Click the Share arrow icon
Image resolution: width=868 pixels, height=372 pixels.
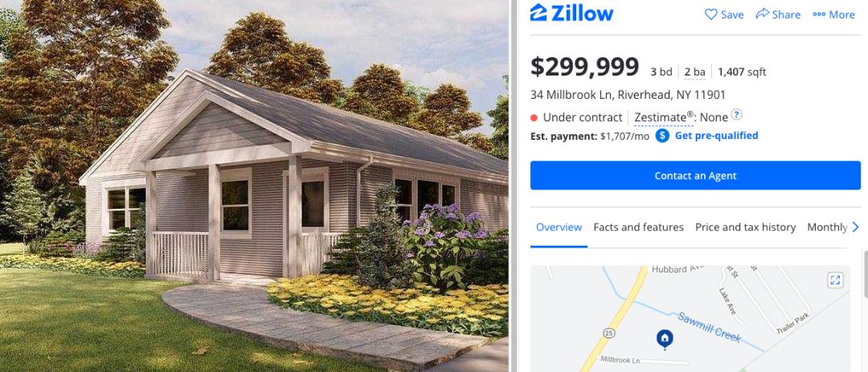point(762,14)
